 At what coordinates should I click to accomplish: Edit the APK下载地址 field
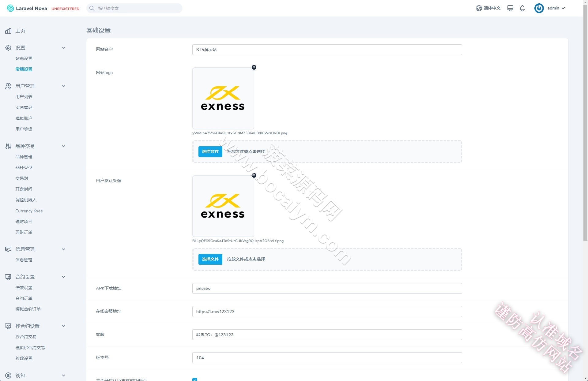tap(327, 289)
